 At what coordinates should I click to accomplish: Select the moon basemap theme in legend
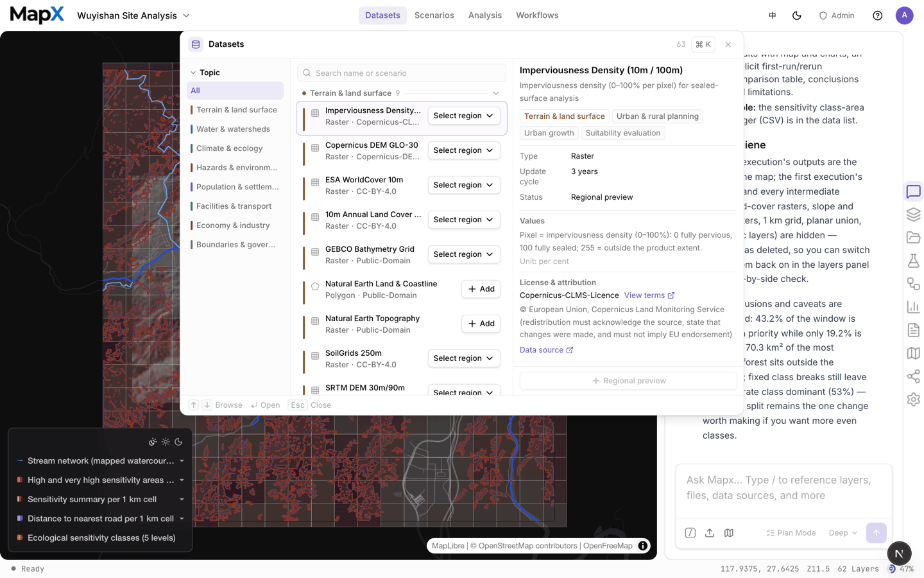(178, 442)
